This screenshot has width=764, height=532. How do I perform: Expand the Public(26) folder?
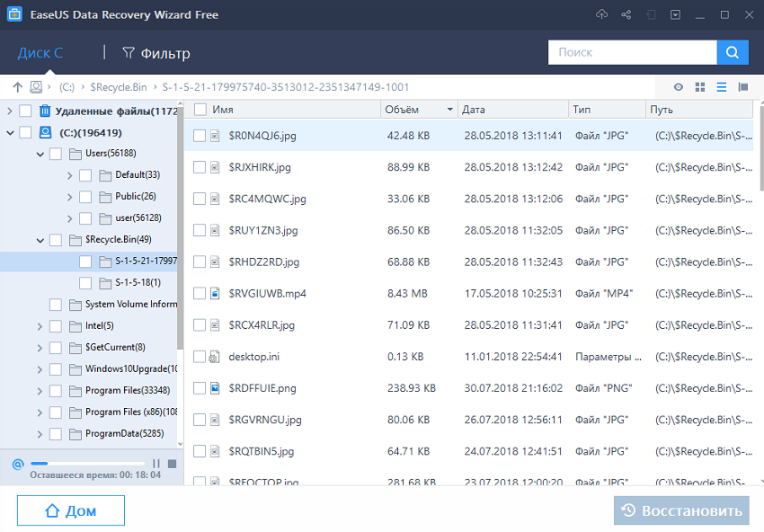(x=70, y=197)
